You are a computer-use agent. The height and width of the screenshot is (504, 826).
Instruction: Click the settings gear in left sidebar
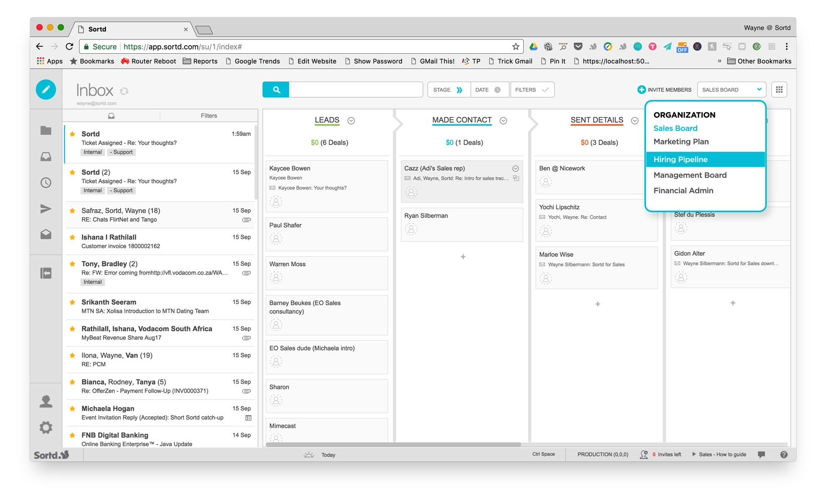46,427
